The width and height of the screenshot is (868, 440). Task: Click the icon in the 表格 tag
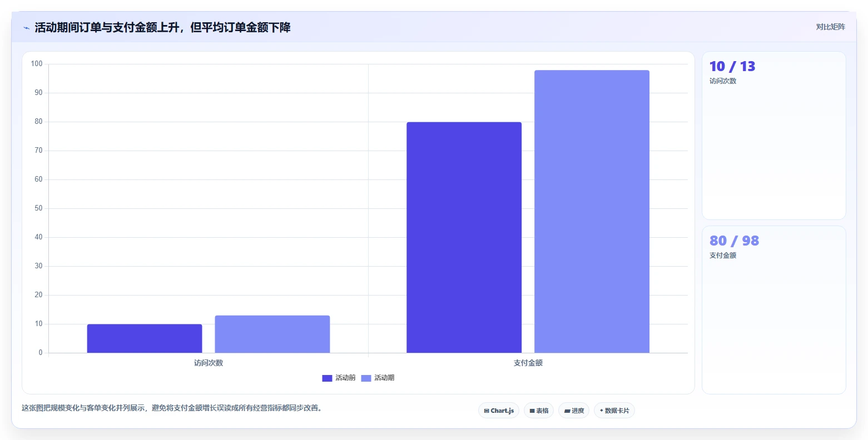tap(532, 411)
